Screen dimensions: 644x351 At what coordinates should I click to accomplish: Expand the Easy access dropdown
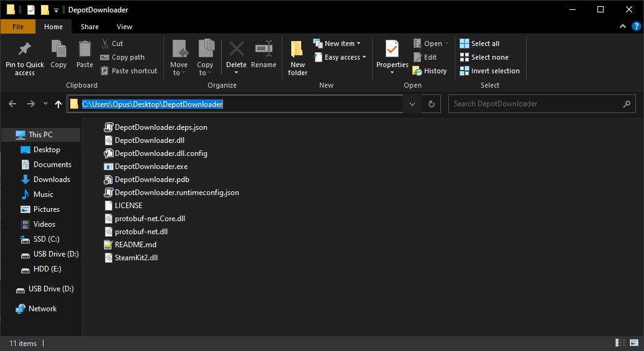point(340,57)
